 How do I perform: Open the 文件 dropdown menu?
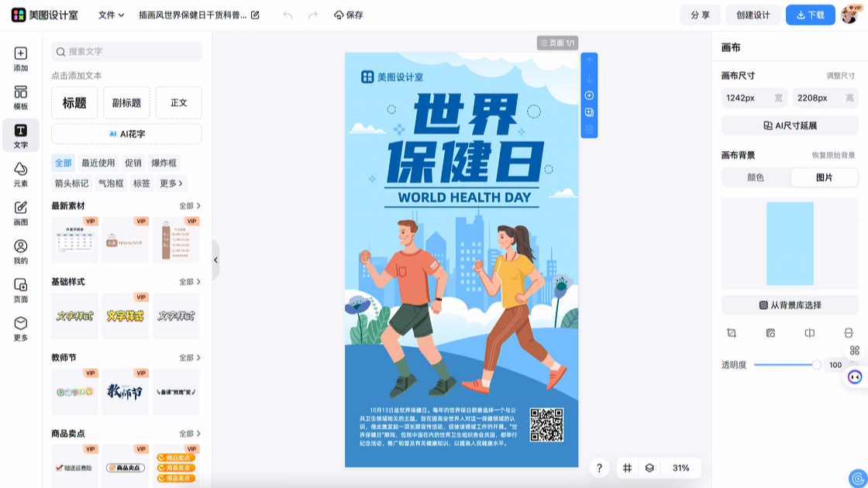point(111,15)
